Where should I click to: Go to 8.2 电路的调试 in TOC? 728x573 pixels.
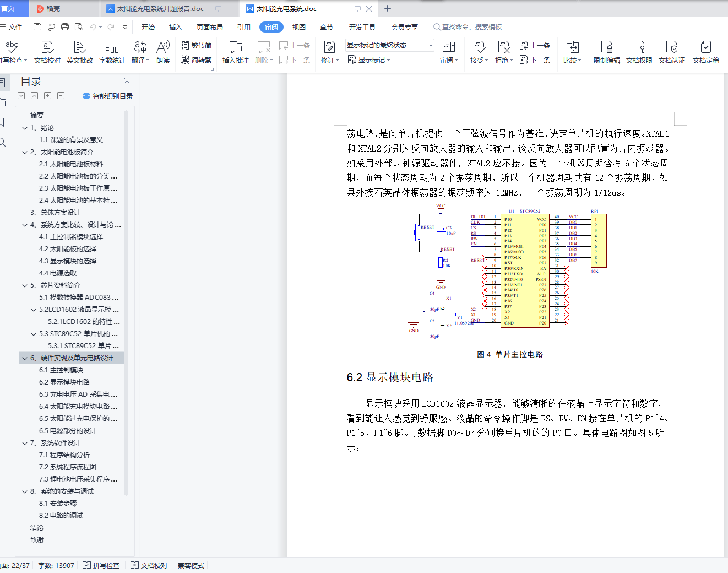coord(61,516)
